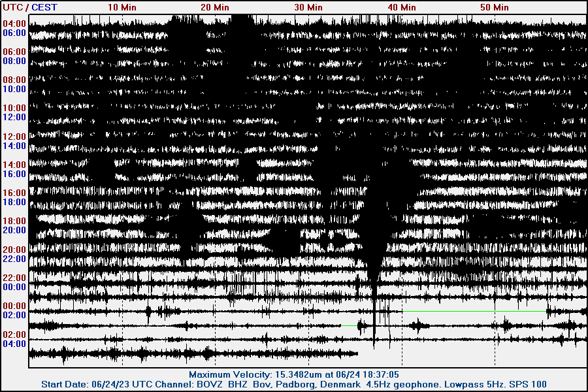Click the long green gap line in the seismogram
Screen dimensions: 588x392
(x=474, y=312)
